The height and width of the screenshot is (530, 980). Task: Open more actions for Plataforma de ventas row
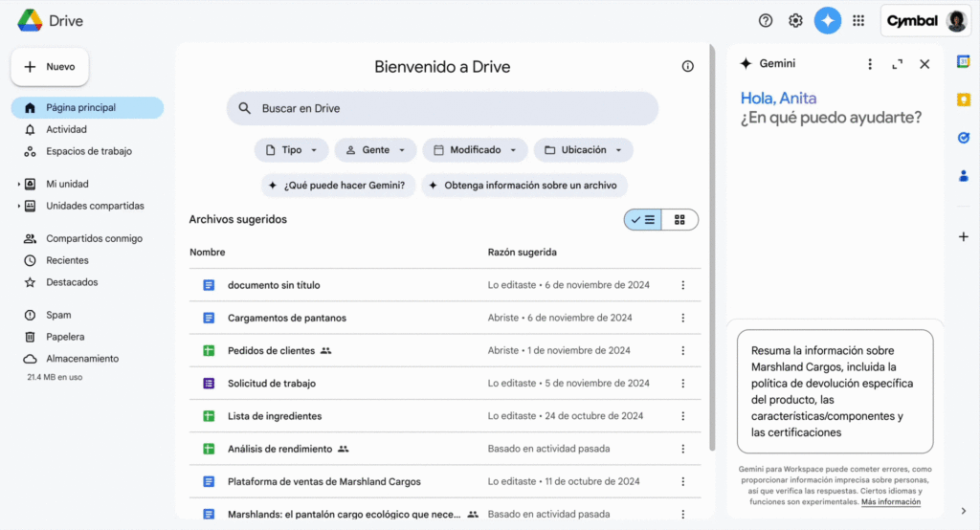682,482
